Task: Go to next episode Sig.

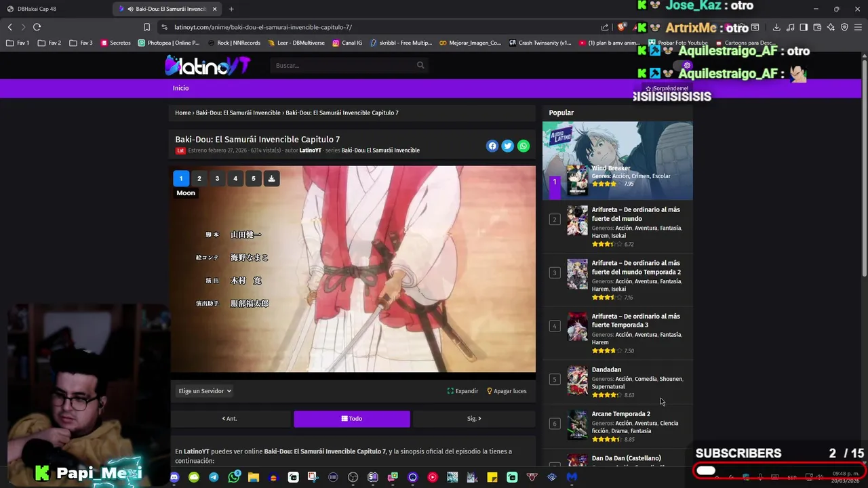Action: tap(474, 419)
